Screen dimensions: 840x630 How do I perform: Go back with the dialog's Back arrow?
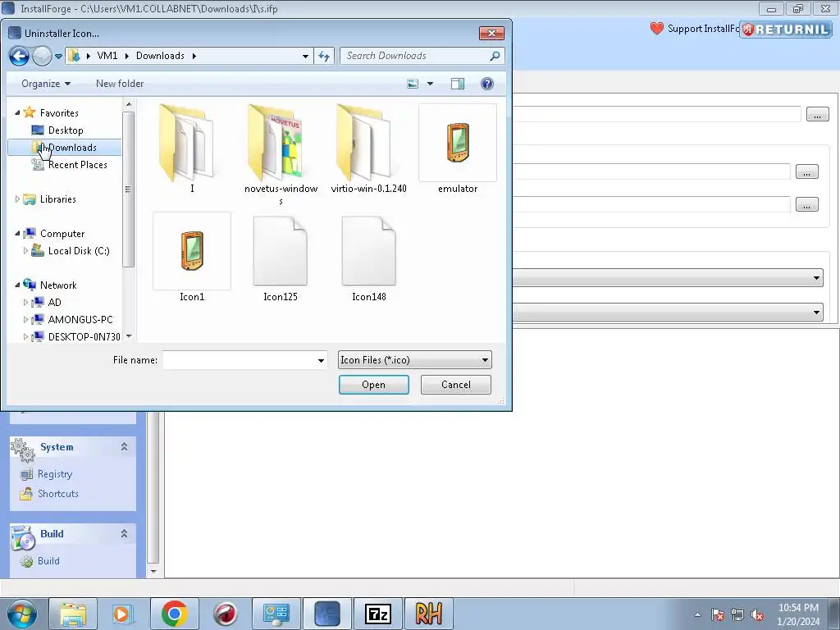[20, 56]
